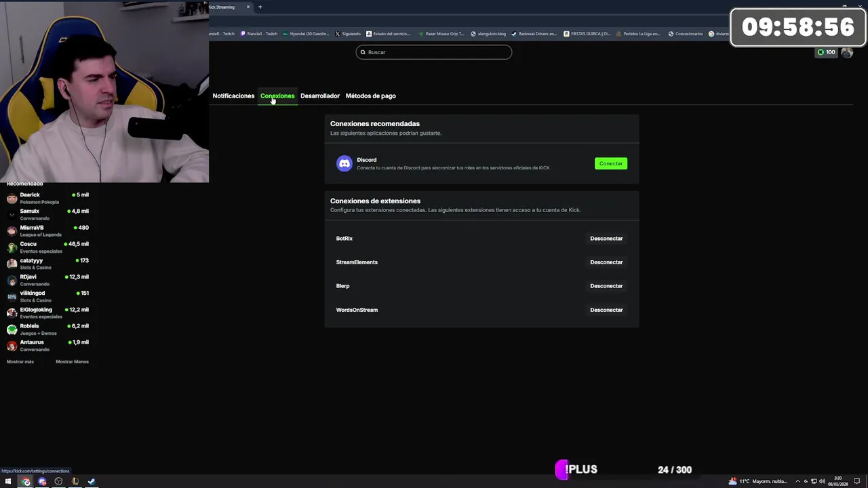The image size is (868, 488).
Task: Open Backseat Drivers bookmark
Action: coord(534,34)
